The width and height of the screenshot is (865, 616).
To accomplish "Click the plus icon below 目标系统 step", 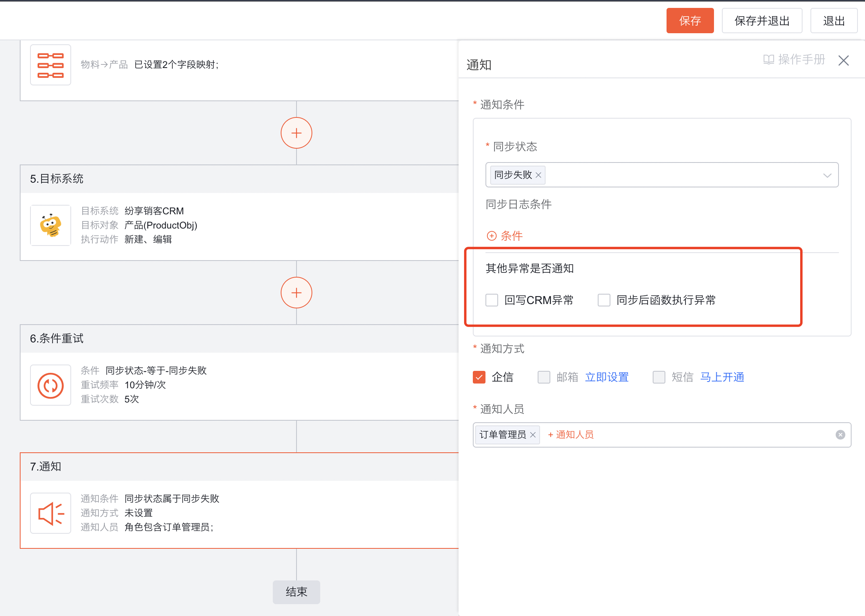I will pyautogui.click(x=296, y=293).
